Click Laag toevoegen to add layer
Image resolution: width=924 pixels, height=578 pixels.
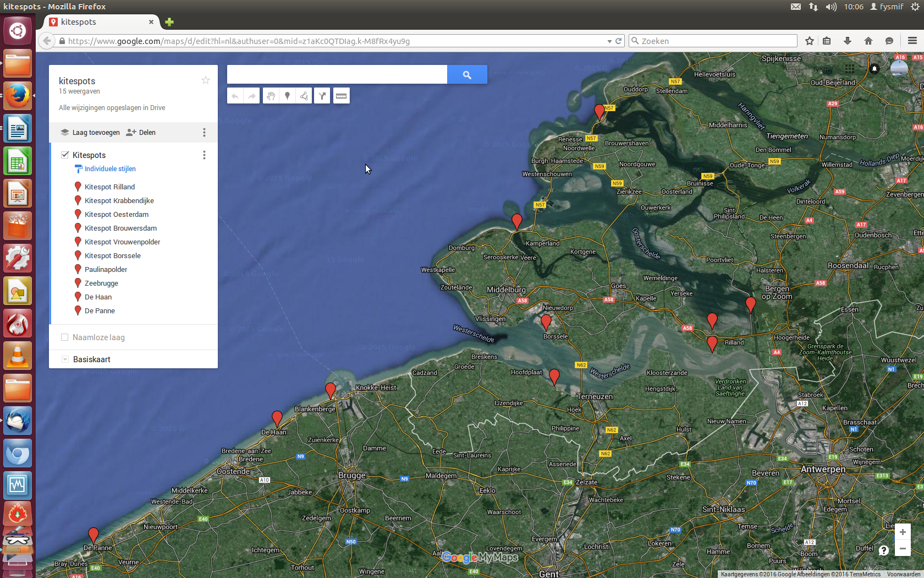tap(90, 133)
